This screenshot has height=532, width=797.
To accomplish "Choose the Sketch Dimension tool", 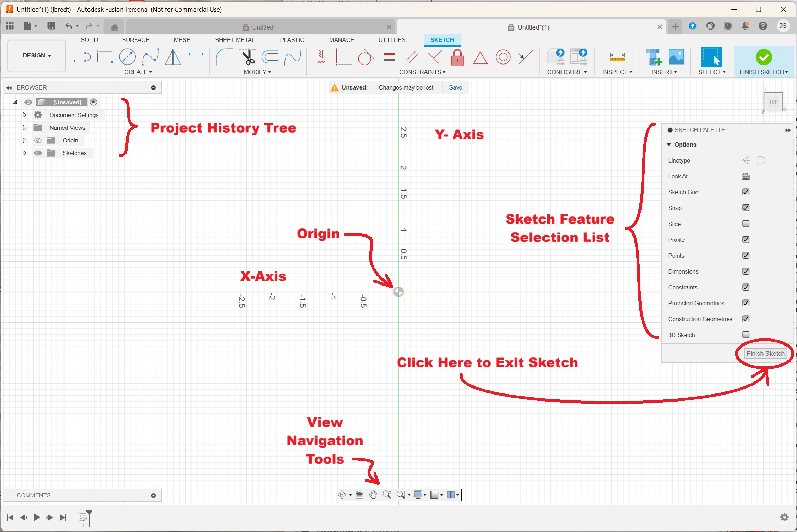I will [196, 57].
